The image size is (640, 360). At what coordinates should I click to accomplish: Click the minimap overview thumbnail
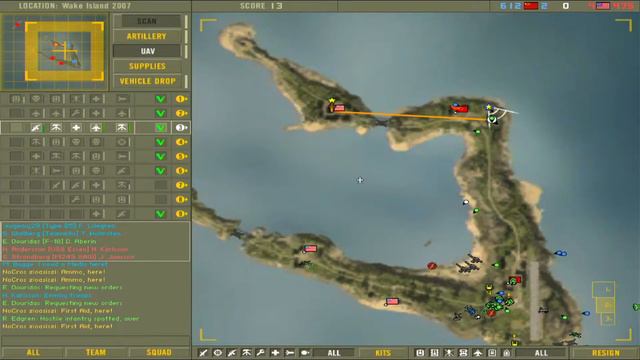tap(55, 51)
